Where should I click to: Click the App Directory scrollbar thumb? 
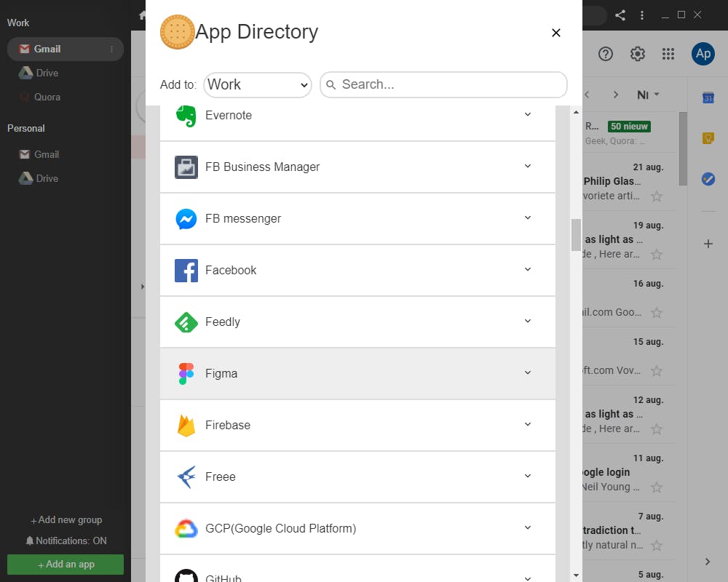point(576,234)
